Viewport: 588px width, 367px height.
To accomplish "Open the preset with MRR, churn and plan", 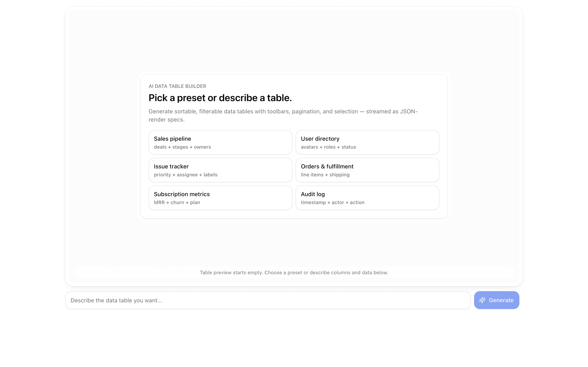I will (220, 198).
